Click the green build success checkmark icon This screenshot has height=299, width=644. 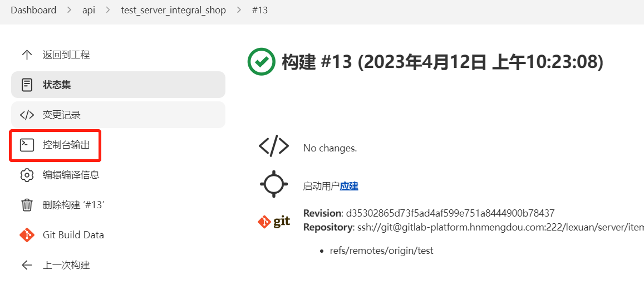261,62
